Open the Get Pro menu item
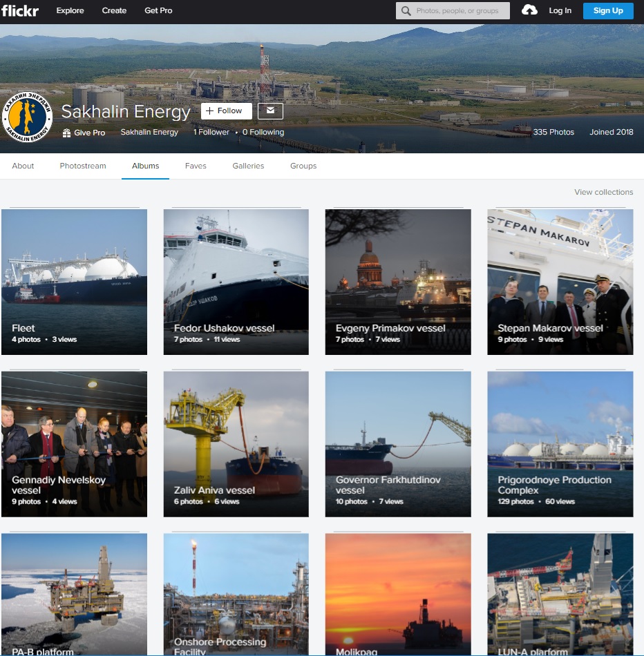 tap(158, 10)
